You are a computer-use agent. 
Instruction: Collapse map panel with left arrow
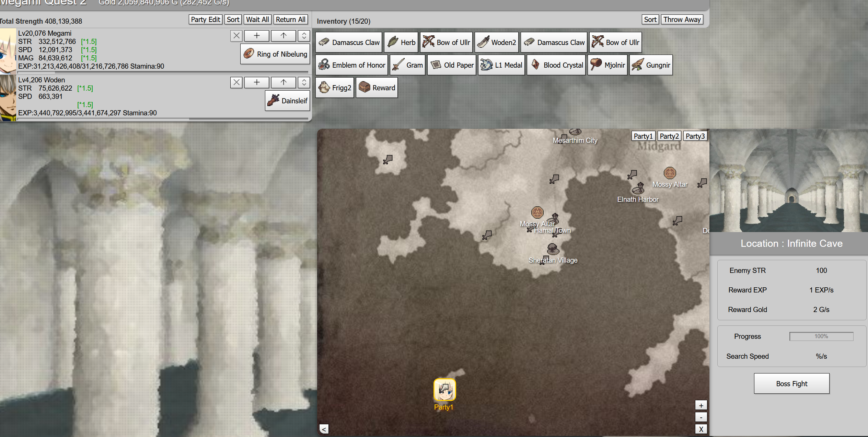coord(324,429)
